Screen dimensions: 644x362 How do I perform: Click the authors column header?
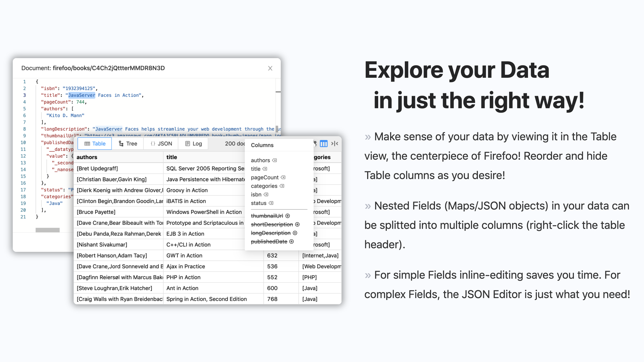pos(87,157)
